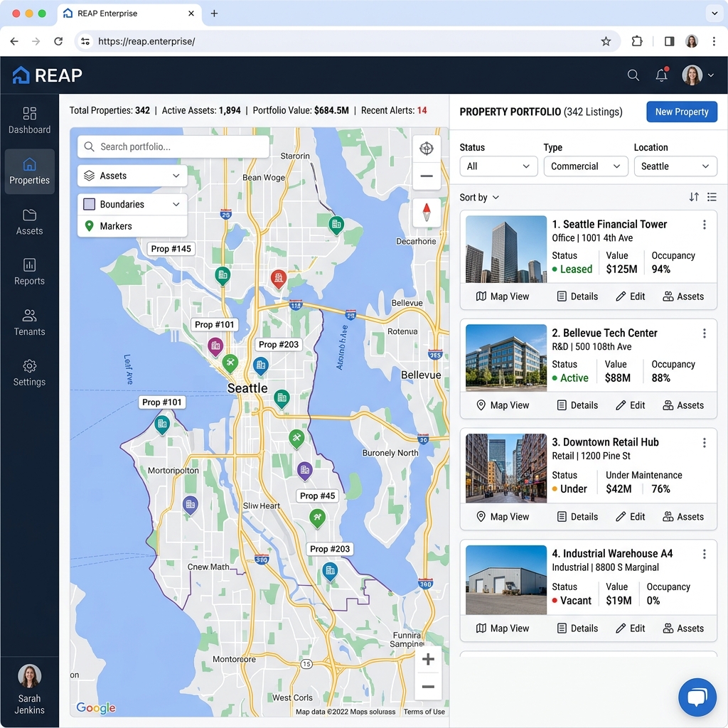This screenshot has width=728, height=728.
Task: Open Details for Bellevue Tech Center
Action: pos(577,405)
